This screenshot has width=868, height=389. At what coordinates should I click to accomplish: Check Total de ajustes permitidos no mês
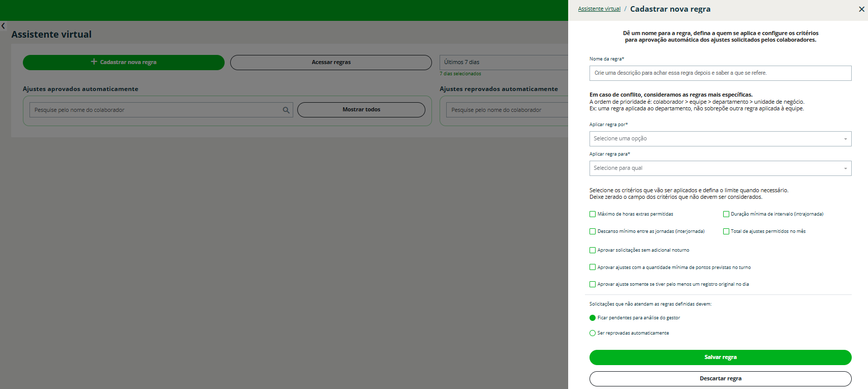726,231
